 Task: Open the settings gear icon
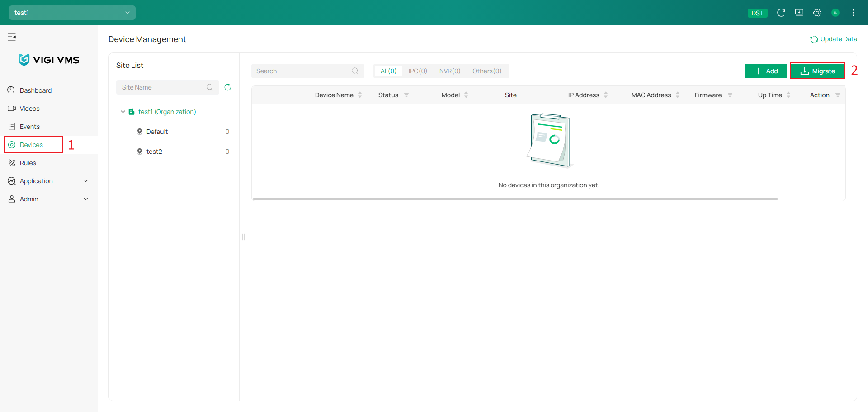(817, 13)
